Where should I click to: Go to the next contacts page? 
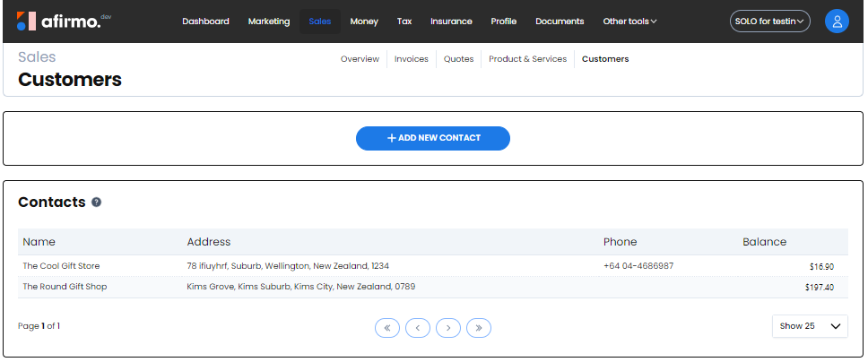pyautogui.click(x=447, y=328)
